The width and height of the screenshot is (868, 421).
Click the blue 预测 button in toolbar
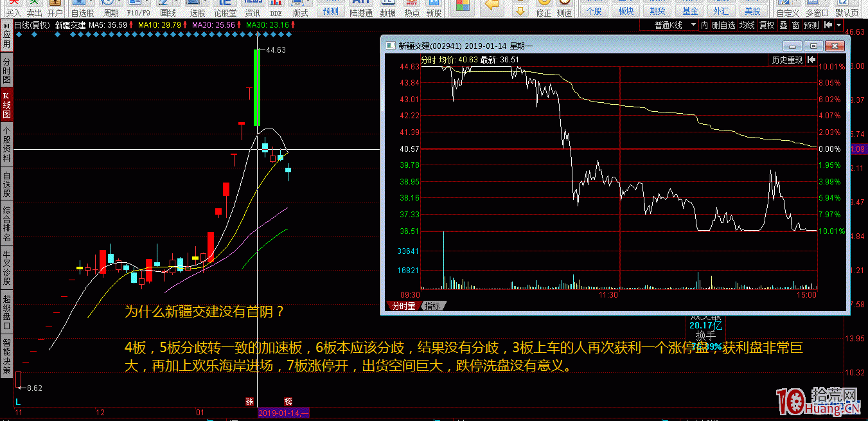tap(331, 11)
